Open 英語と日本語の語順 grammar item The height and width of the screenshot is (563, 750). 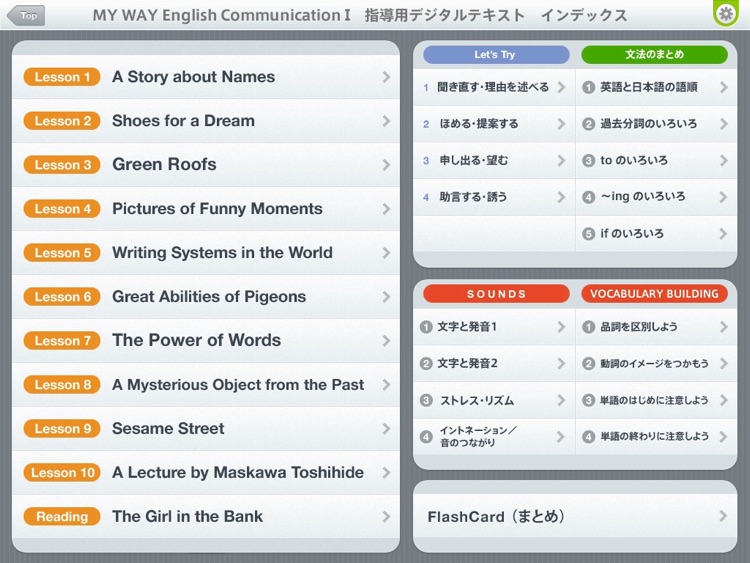656,87
